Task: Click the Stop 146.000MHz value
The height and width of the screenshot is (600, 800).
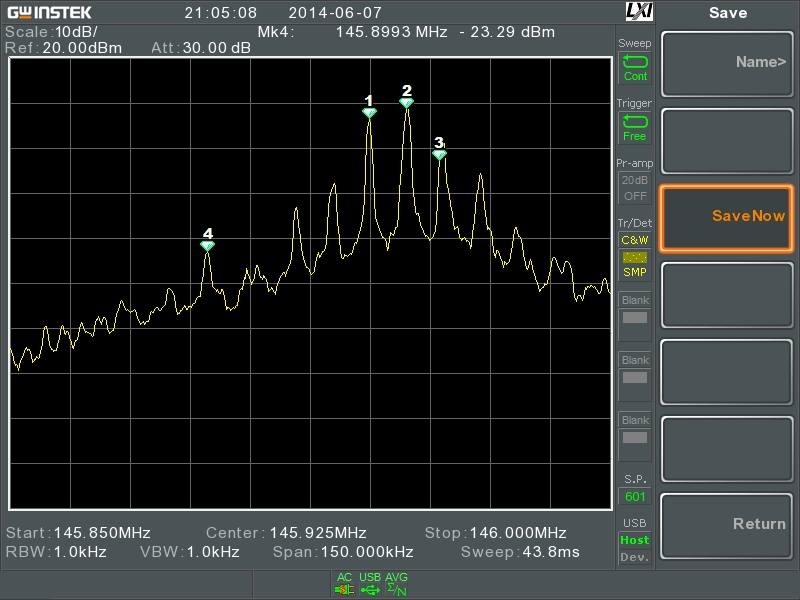Action: [x=518, y=533]
